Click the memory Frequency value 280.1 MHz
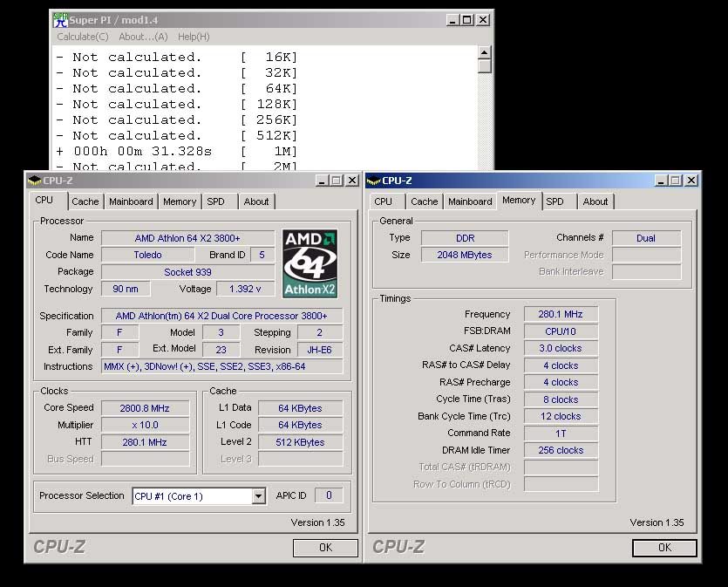The width and height of the screenshot is (728, 587). [x=561, y=314]
